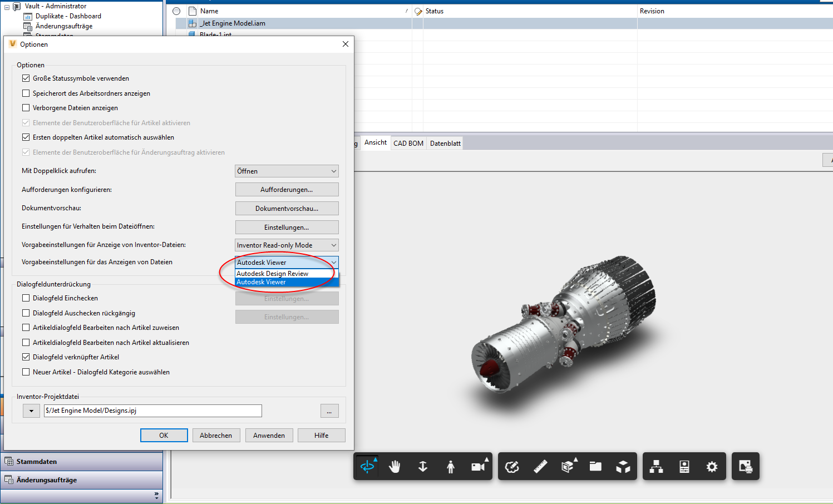Viewport: 833px width, 504px height.
Task: Browse for the Inventor-Projektdatei via ellipsis button
Action: pyautogui.click(x=329, y=411)
